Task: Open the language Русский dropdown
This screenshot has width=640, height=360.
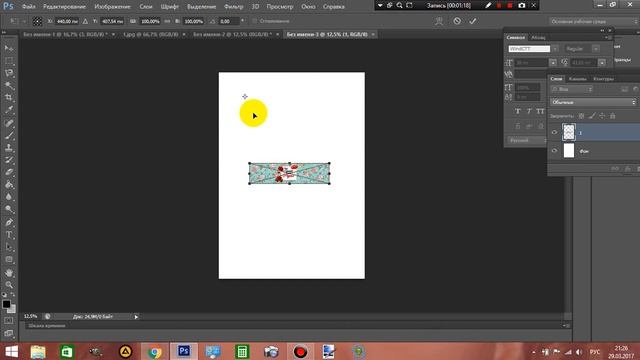Action: (527, 140)
